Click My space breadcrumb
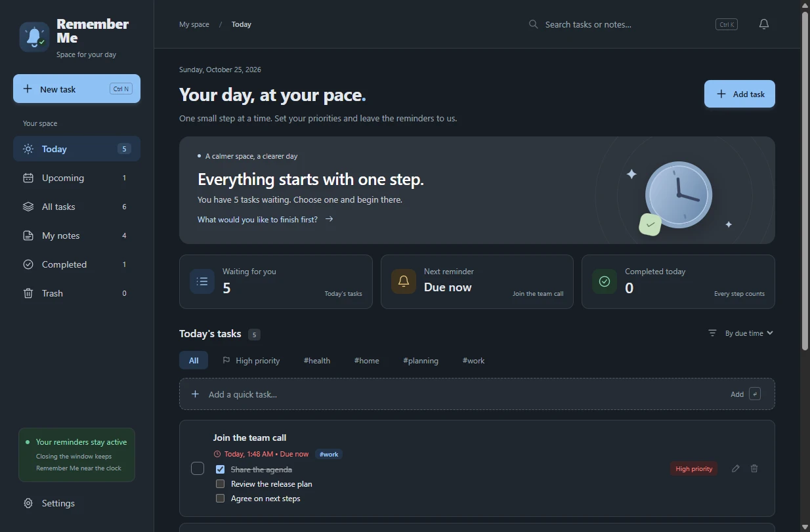The image size is (810, 532). coord(194,24)
